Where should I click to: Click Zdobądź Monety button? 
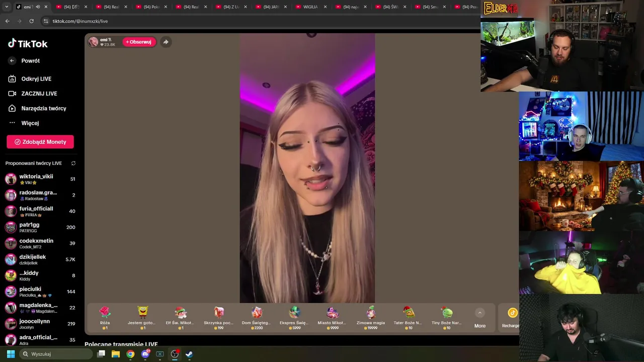click(40, 142)
